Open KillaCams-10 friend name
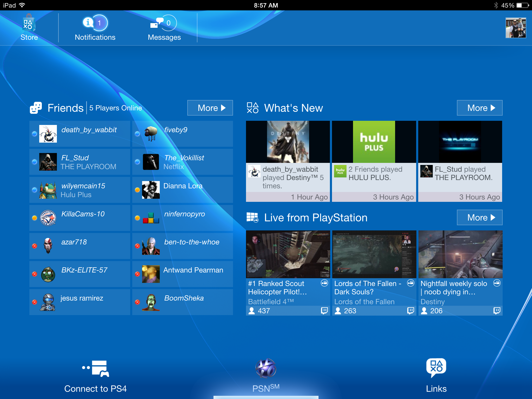 click(83, 214)
